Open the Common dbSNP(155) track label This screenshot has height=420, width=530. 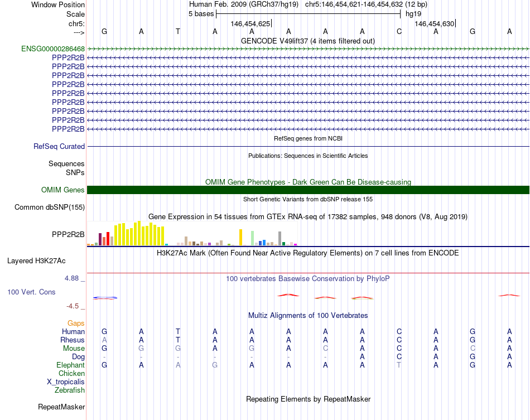[50, 207]
